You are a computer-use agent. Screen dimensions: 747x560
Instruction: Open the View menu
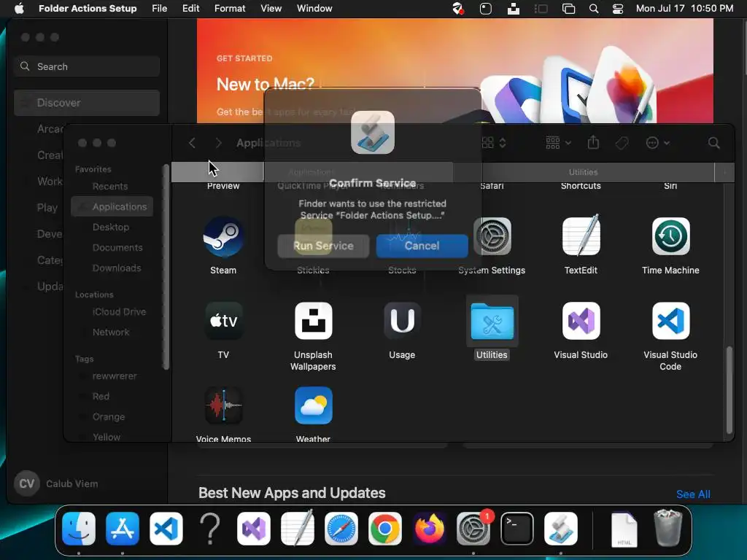pyautogui.click(x=271, y=9)
